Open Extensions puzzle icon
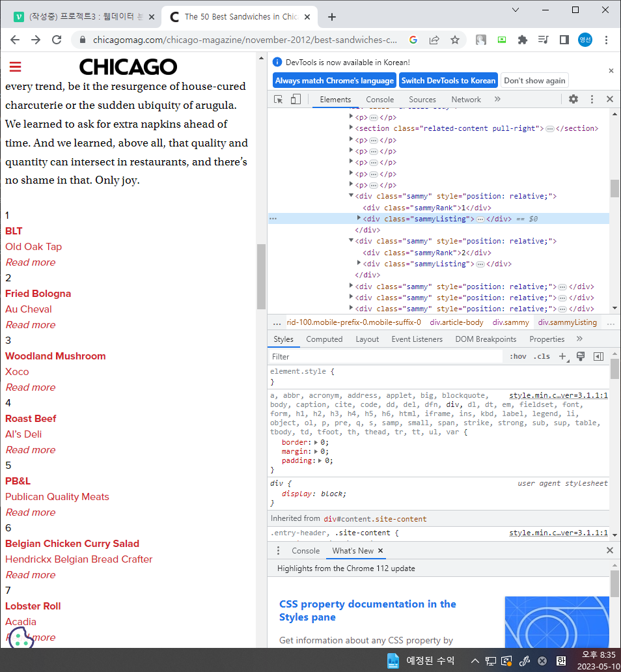The width and height of the screenshot is (621, 672). 523,40
